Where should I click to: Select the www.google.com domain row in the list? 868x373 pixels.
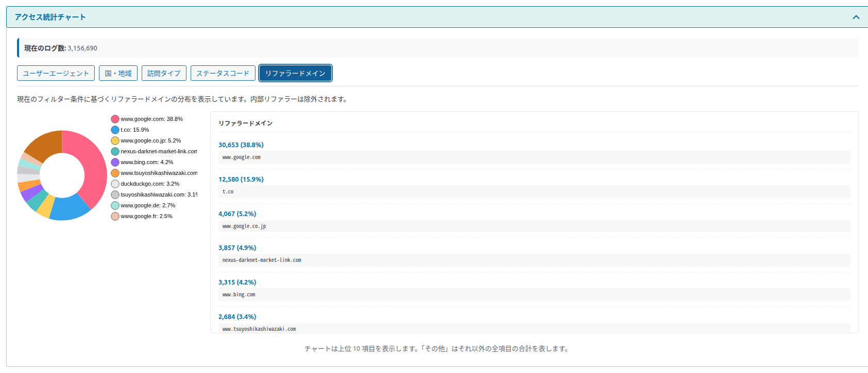[534, 157]
